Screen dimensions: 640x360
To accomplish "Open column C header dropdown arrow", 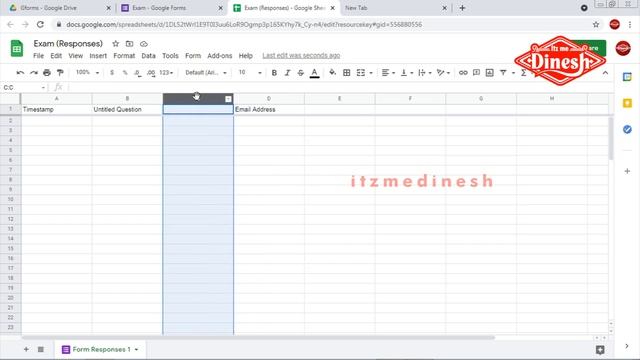I will coord(228,99).
